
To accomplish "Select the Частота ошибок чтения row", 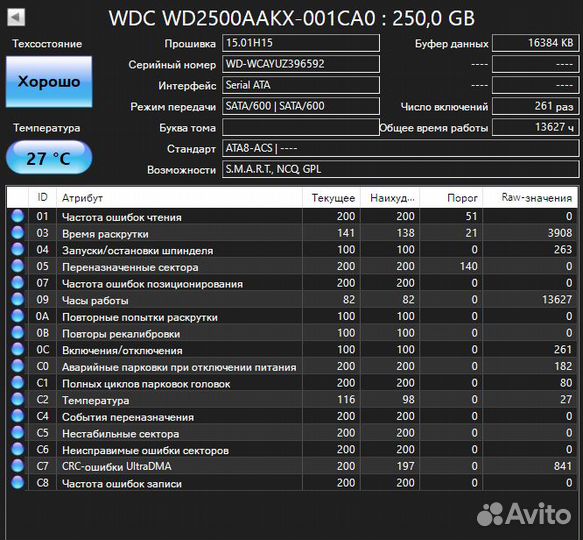I will (x=292, y=216).
